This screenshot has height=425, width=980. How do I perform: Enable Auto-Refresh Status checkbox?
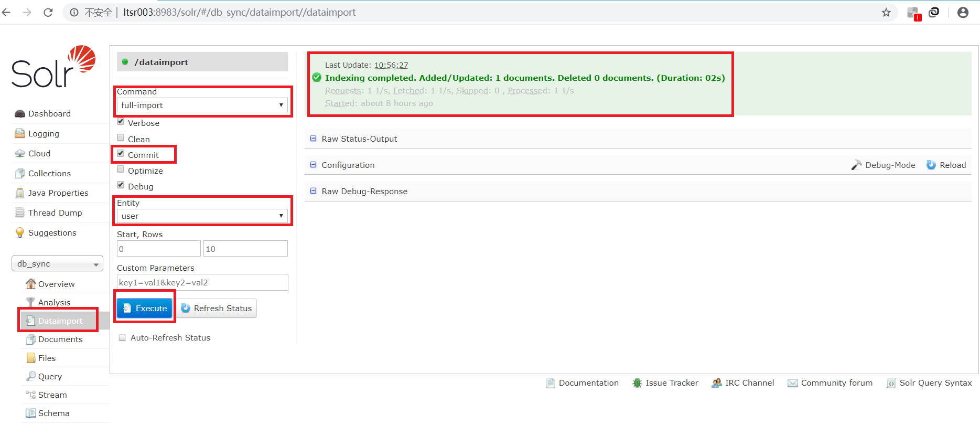click(x=122, y=338)
